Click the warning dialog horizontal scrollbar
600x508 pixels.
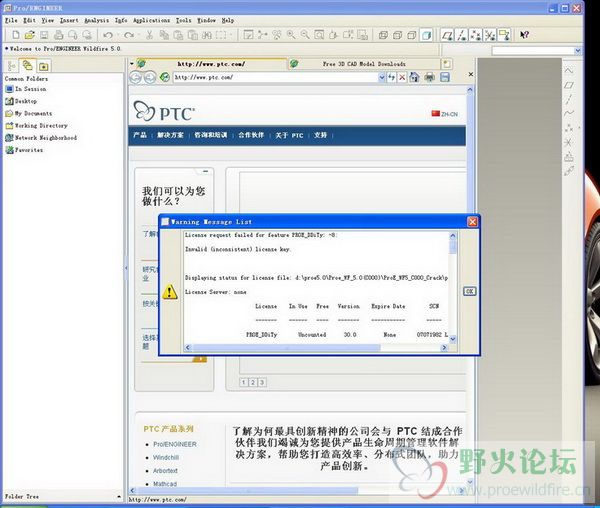(x=287, y=347)
